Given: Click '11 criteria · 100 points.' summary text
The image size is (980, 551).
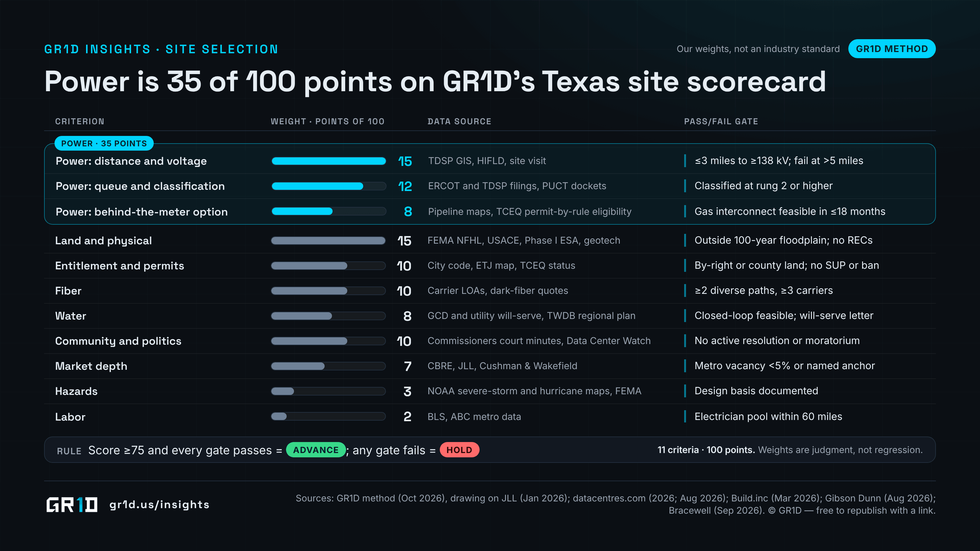Looking at the screenshot, I should [x=706, y=450].
